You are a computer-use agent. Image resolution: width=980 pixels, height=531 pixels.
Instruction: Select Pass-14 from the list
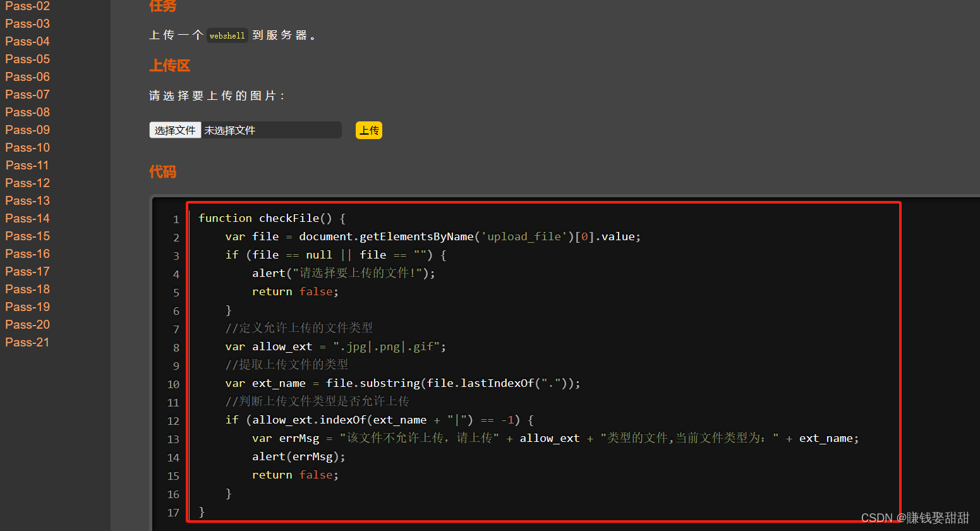point(28,218)
